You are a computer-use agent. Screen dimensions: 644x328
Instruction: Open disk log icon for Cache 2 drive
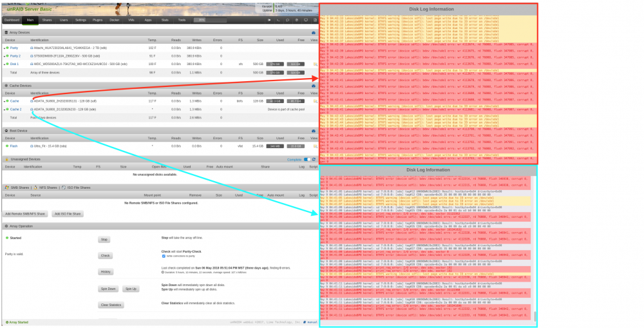(x=32, y=110)
